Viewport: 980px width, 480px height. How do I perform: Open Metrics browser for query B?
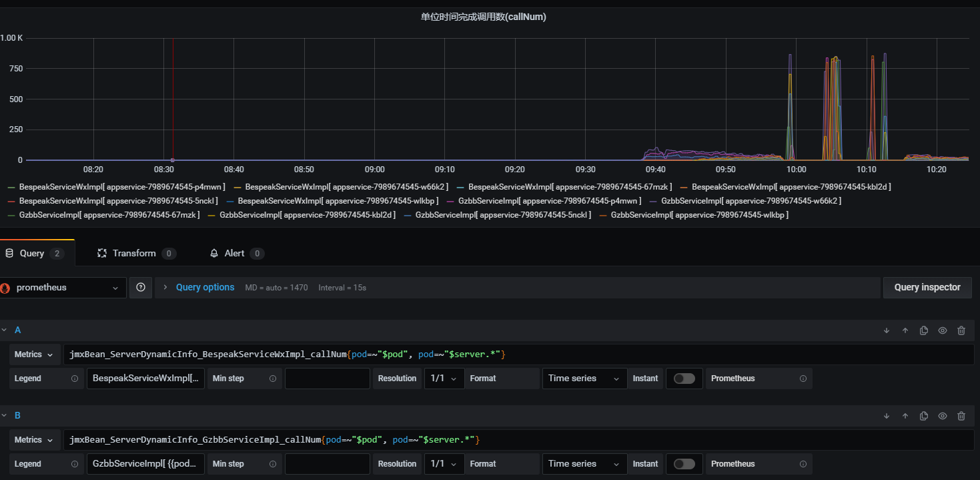pyautogui.click(x=35, y=440)
